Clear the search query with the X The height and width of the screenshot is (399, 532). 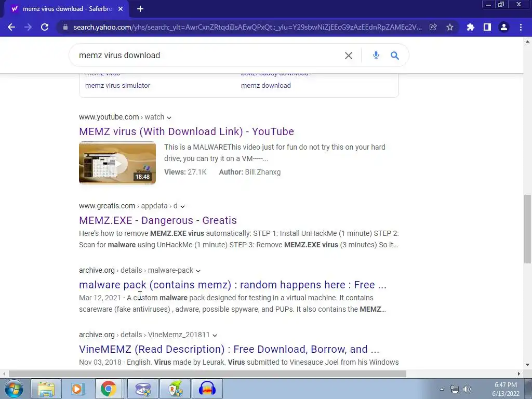tap(349, 55)
